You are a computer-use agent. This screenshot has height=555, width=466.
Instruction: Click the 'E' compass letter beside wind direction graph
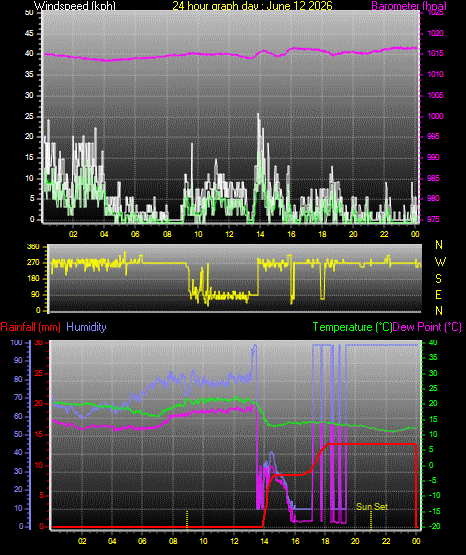(x=438, y=294)
